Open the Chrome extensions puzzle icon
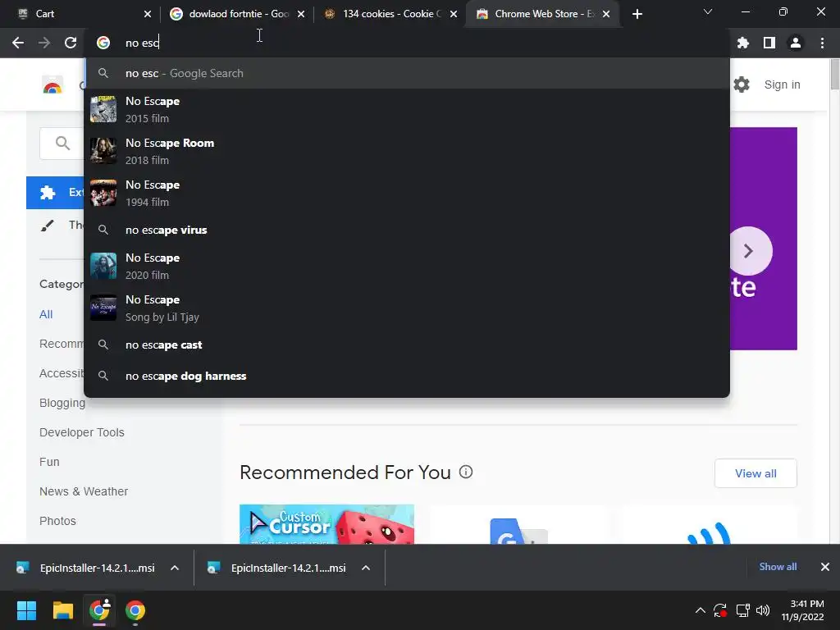This screenshot has width=840, height=630. 743,43
